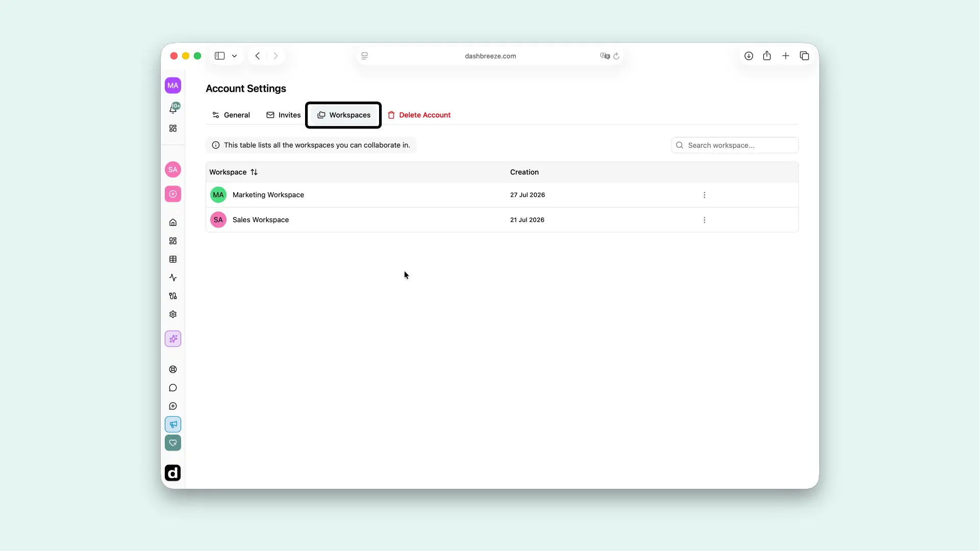Open the help lifebuoy icon
Viewport: 980px width, 551px height.
173,370
